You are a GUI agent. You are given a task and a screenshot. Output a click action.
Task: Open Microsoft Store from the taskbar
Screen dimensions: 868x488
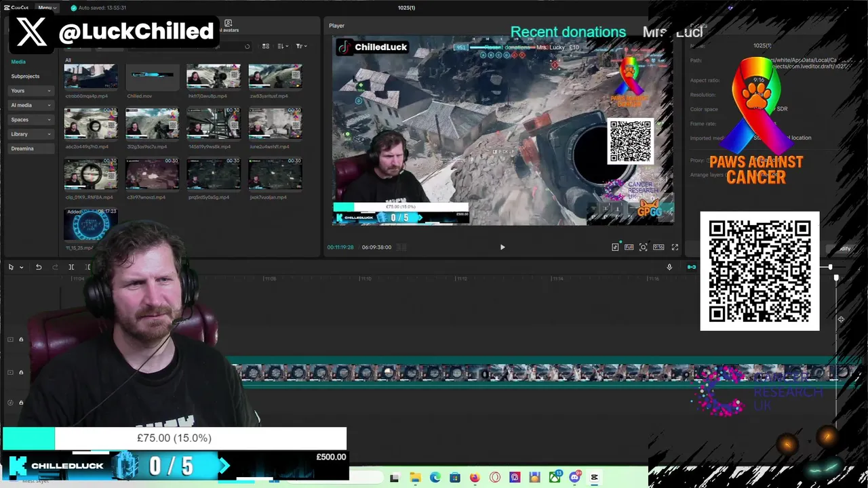pos(455,478)
